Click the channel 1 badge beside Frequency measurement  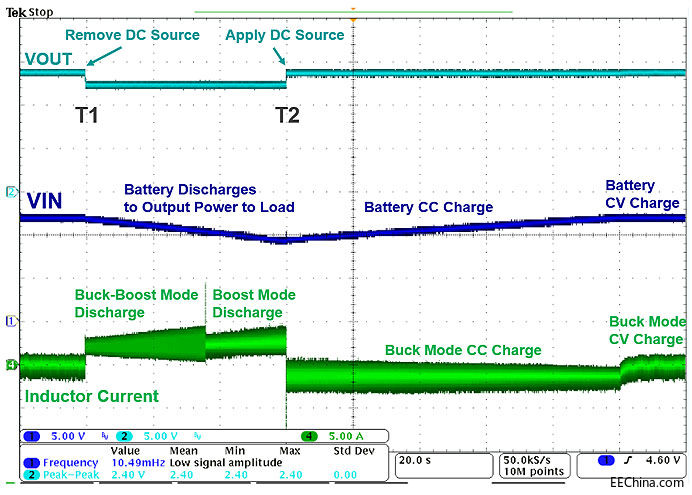(31, 463)
